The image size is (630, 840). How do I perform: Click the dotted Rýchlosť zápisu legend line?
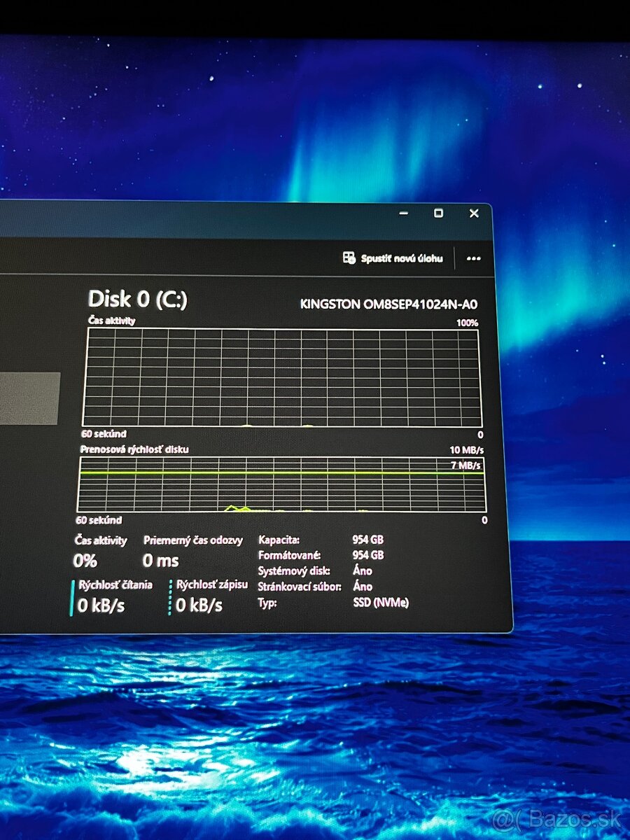pyautogui.click(x=170, y=597)
